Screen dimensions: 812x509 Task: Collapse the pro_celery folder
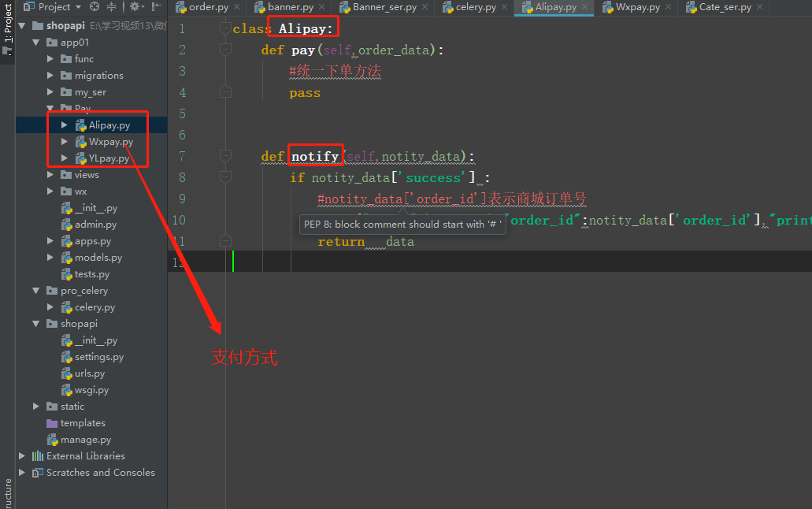(36, 291)
